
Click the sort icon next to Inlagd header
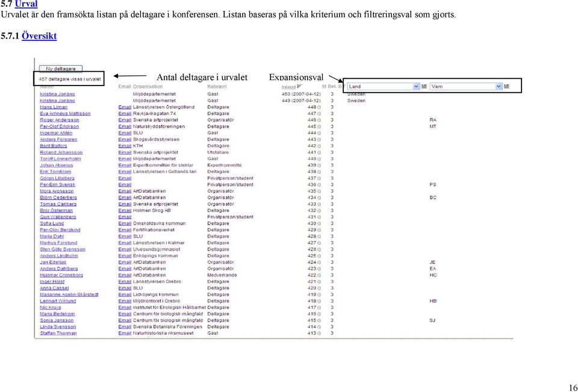click(x=299, y=86)
